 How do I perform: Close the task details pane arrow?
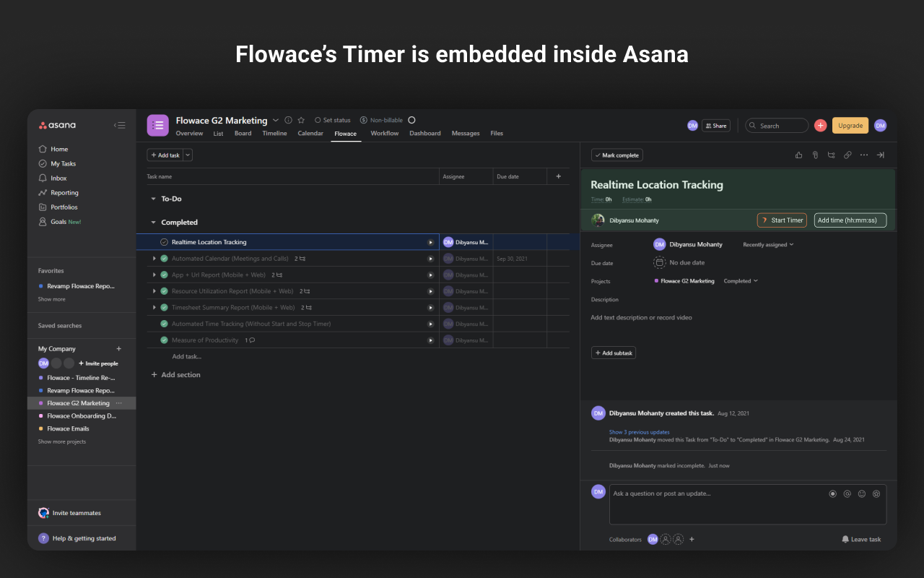pyautogui.click(x=881, y=155)
